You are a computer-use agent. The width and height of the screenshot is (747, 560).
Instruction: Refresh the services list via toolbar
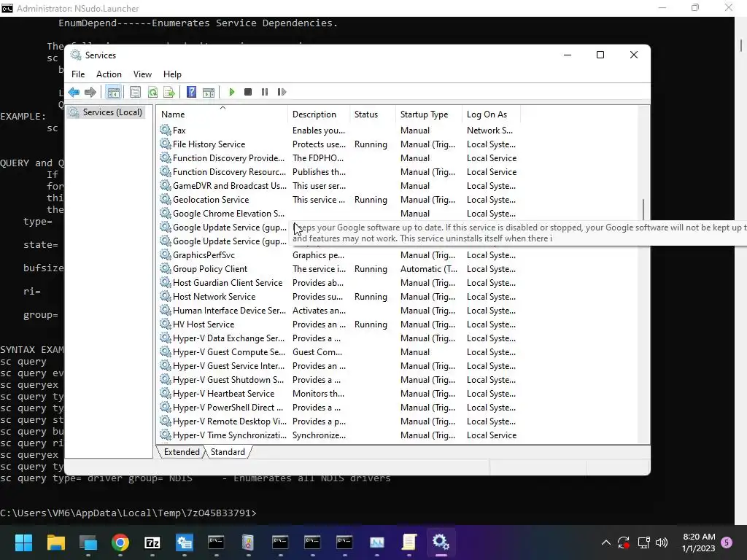[152, 92]
